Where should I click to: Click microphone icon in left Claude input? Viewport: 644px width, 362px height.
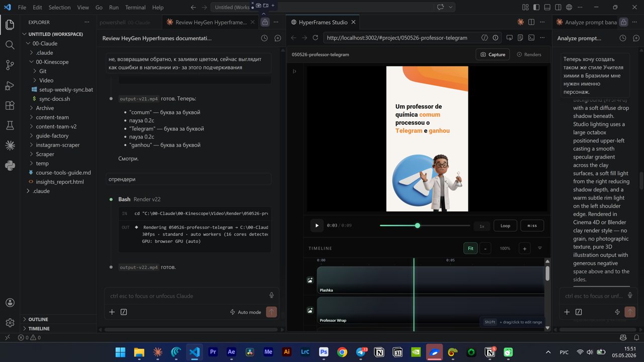click(x=271, y=296)
